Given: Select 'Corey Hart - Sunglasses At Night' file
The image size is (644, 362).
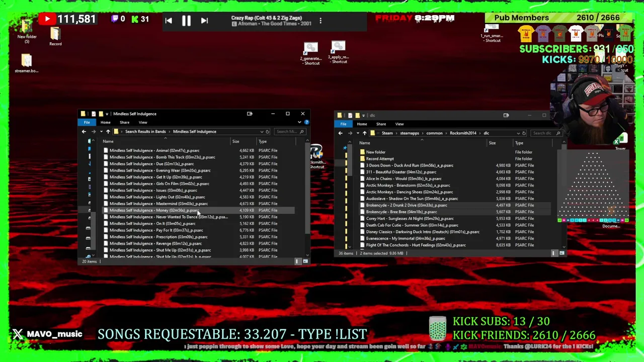Looking at the screenshot, I should click(x=455, y=218).
